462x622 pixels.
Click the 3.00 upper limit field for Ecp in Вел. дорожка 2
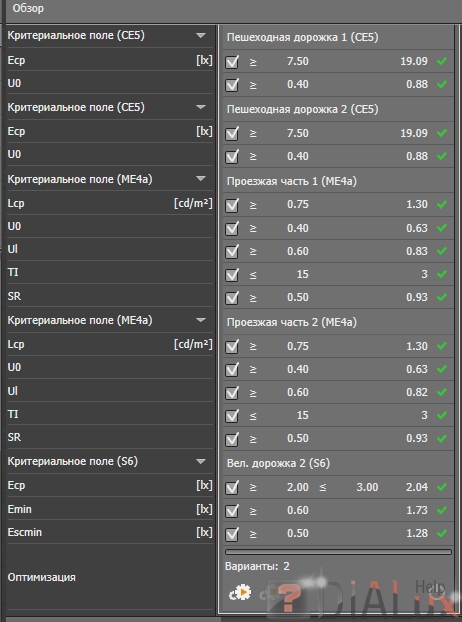point(367,487)
